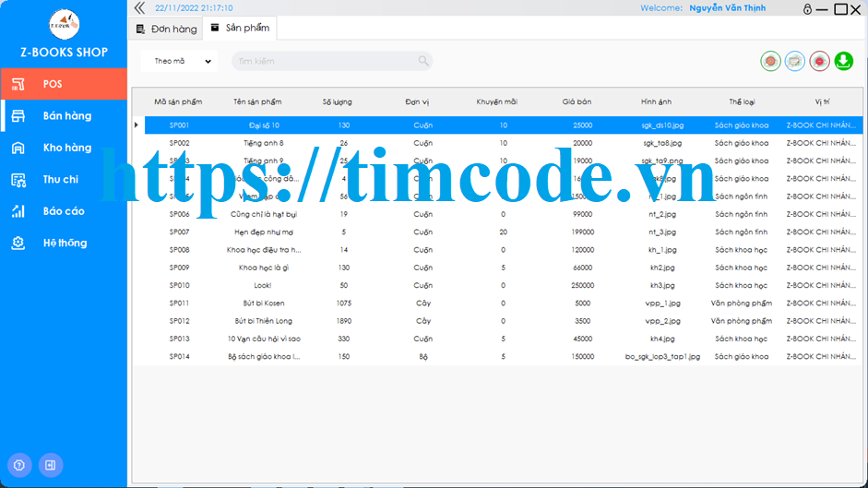Click row selector arrow for SP001

[x=137, y=125]
